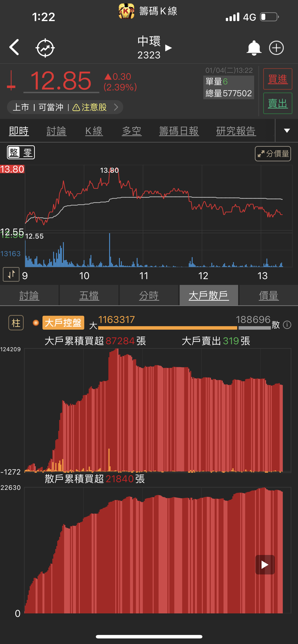Open the chart target tracking icon

pyautogui.click(x=45, y=48)
